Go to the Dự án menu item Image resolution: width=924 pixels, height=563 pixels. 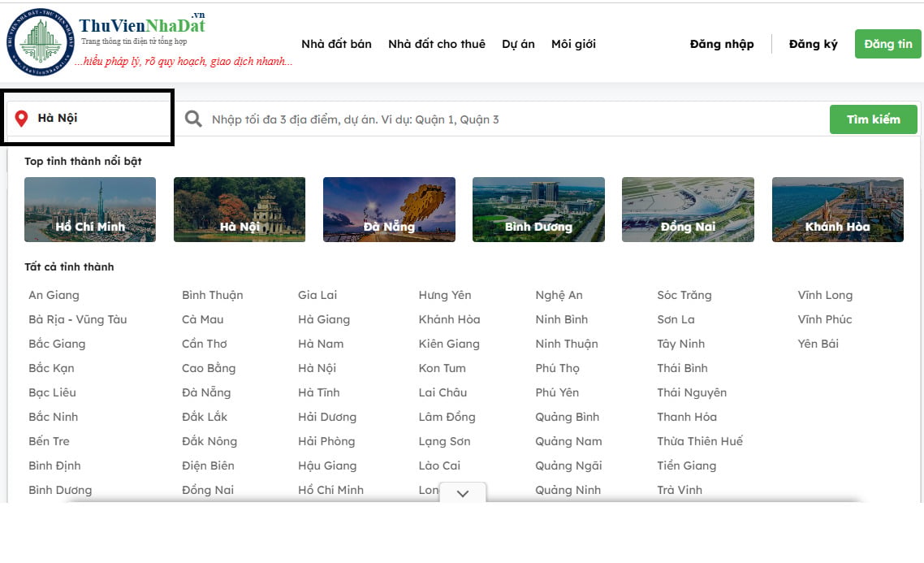click(518, 44)
